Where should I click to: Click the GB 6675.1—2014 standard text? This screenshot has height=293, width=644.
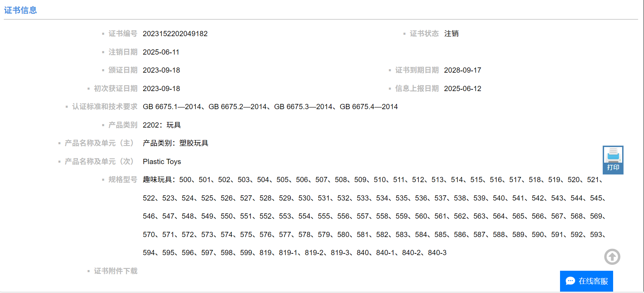(x=172, y=107)
